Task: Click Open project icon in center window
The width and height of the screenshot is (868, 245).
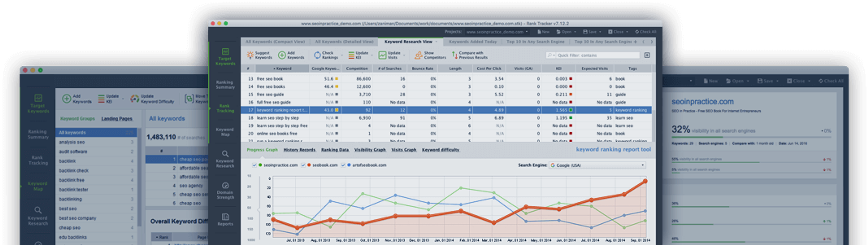Action: click(x=558, y=32)
